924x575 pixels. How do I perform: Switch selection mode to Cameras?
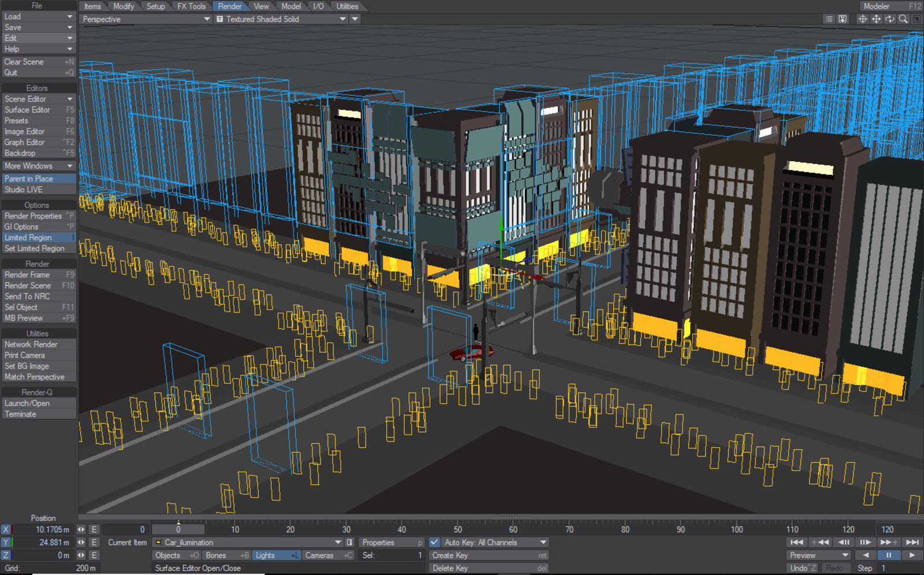(x=327, y=555)
